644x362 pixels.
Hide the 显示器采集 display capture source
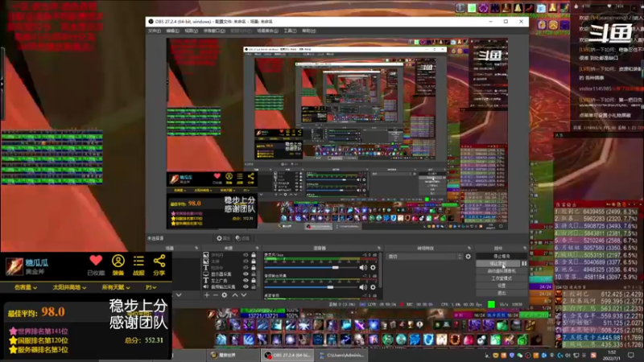[246, 274]
